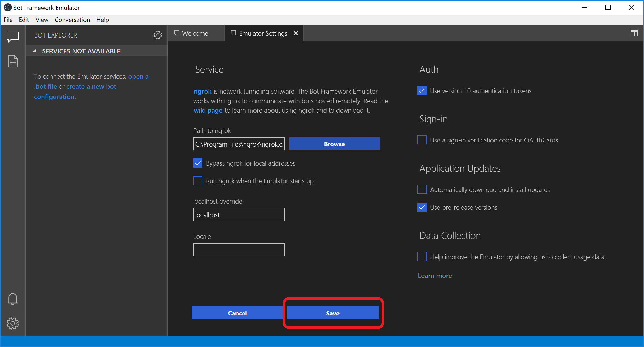Screen dimensions: 644x347
Task: Open the conversations panel icon
Action: point(13,37)
